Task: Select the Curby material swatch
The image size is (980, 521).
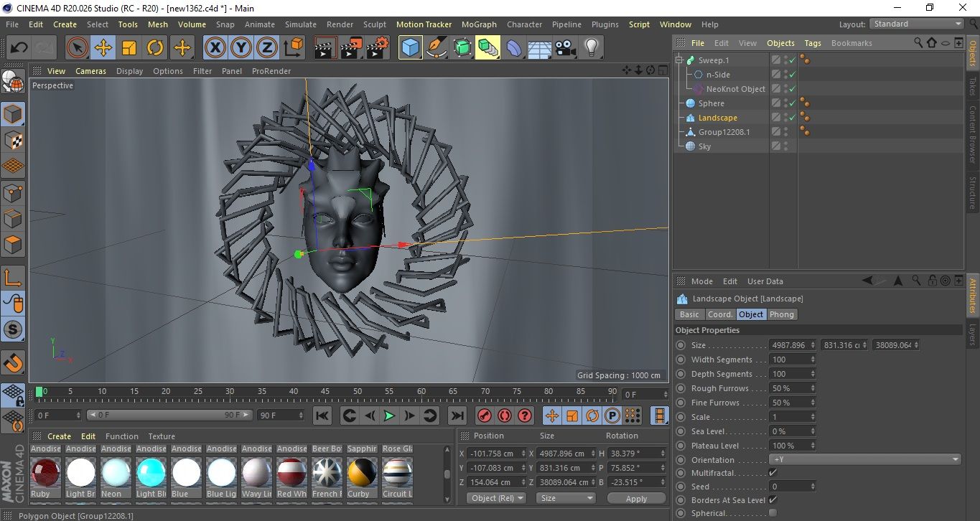Action: pos(363,473)
